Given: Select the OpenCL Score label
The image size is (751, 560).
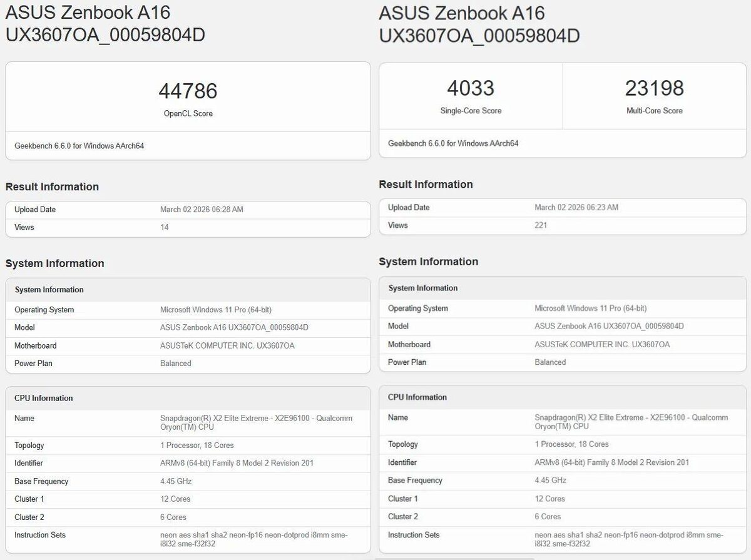Looking at the screenshot, I should pos(188,114).
